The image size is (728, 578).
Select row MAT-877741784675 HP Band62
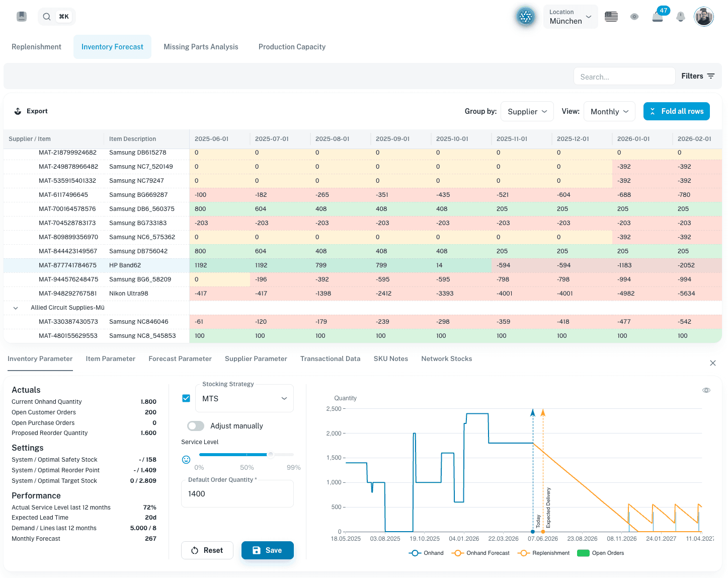point(362,265)
